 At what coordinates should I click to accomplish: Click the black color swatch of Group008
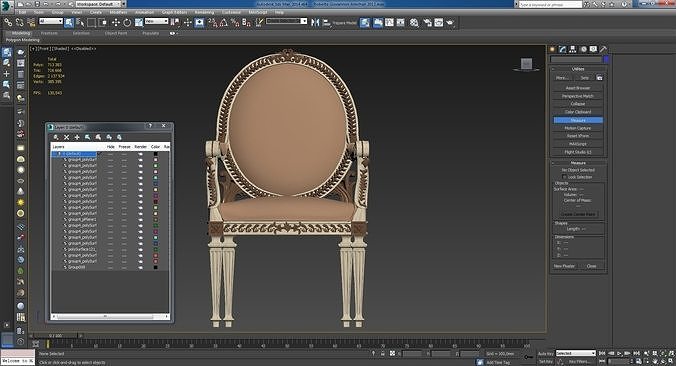156,267
